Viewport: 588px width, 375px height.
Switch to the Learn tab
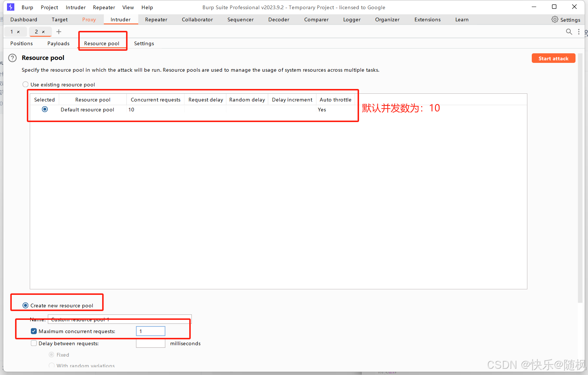(462, 19)
